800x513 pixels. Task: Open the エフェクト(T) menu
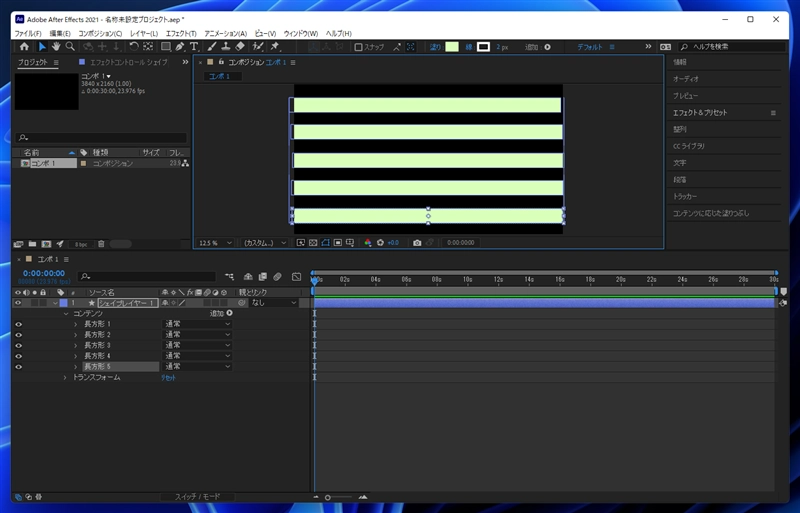[x=181, y=34]
